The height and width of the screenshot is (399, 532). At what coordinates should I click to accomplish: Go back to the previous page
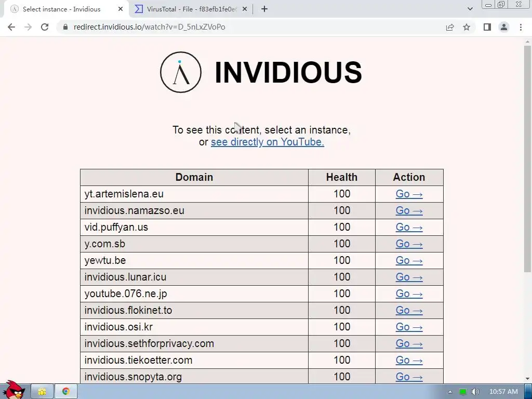pos(11,27)
